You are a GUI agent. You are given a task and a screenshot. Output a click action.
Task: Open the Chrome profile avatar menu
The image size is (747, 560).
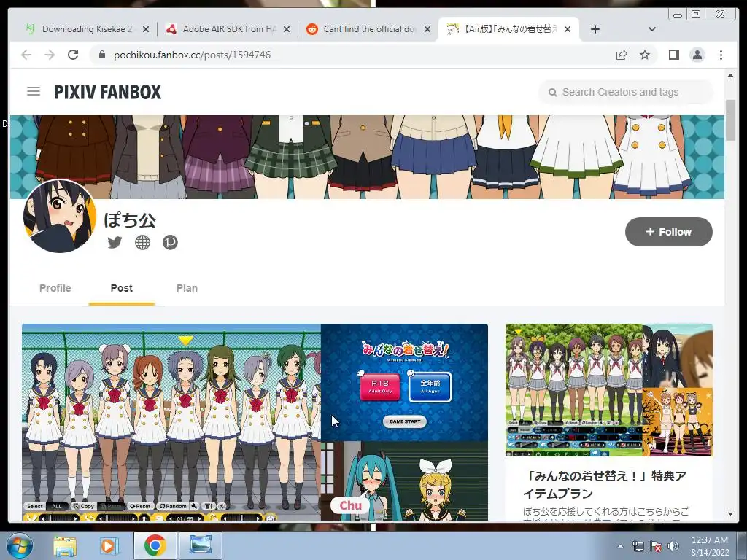[x=697, y=55]
